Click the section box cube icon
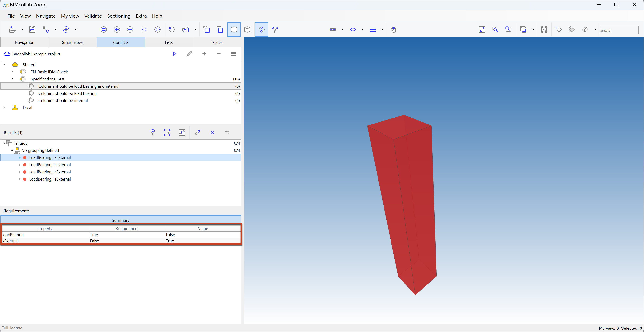 (x=523, y=29)
